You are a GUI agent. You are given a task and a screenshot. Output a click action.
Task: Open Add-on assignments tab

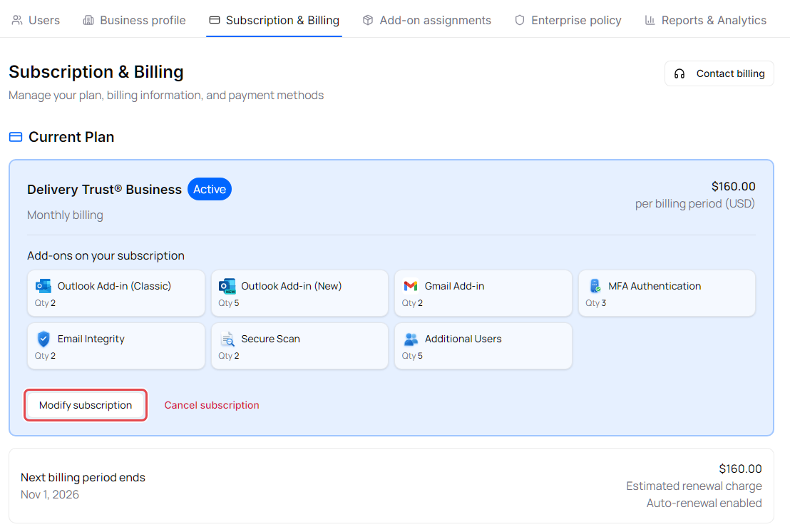tap(426, 20)
